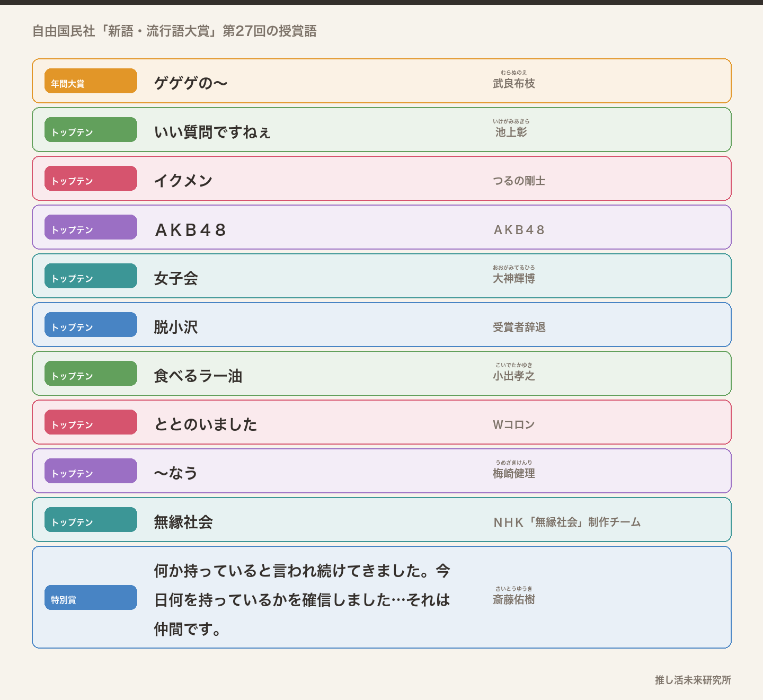Screen dimensions: 763x700
Task: Select the phrase 〜なう
Action: click(176, 473)
